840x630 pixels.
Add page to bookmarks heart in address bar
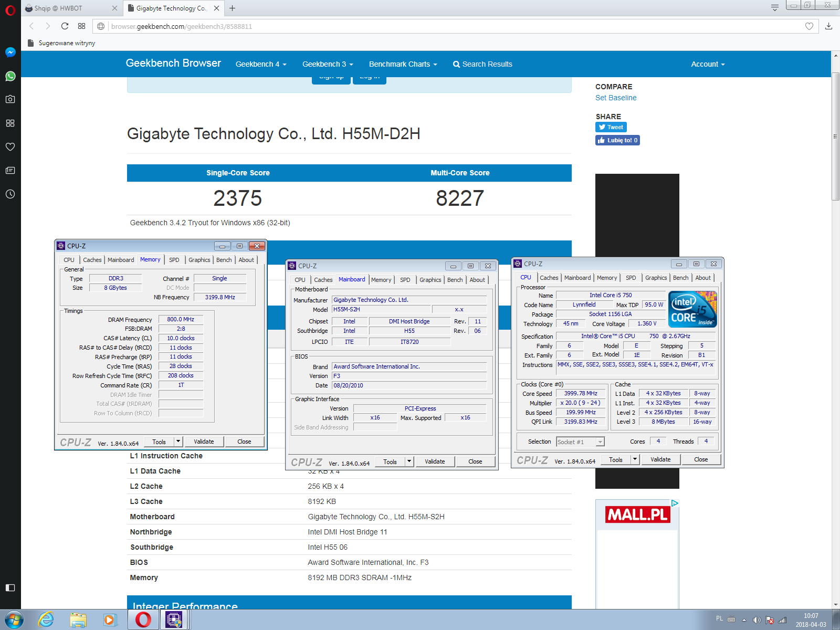point(809,26)
